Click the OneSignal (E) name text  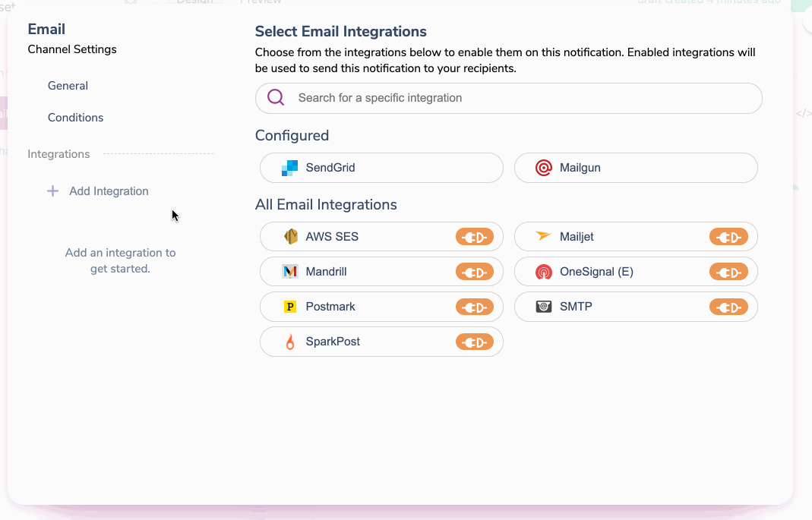[596, 272]
